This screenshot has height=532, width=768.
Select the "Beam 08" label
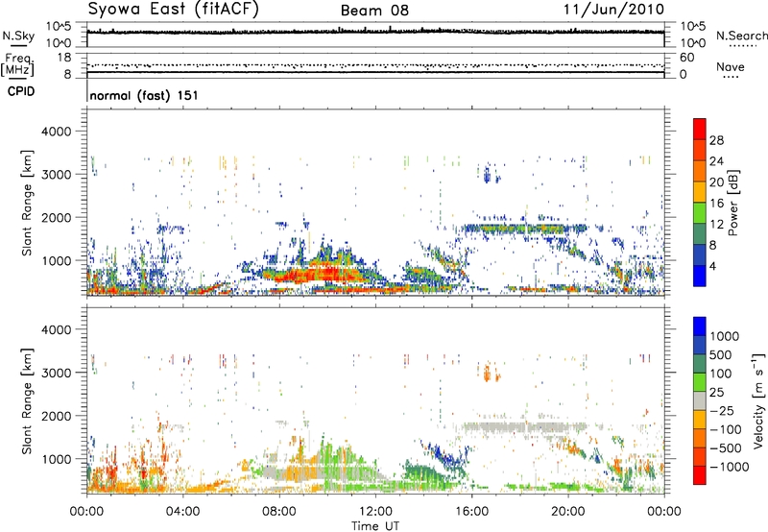coord(374,11)
